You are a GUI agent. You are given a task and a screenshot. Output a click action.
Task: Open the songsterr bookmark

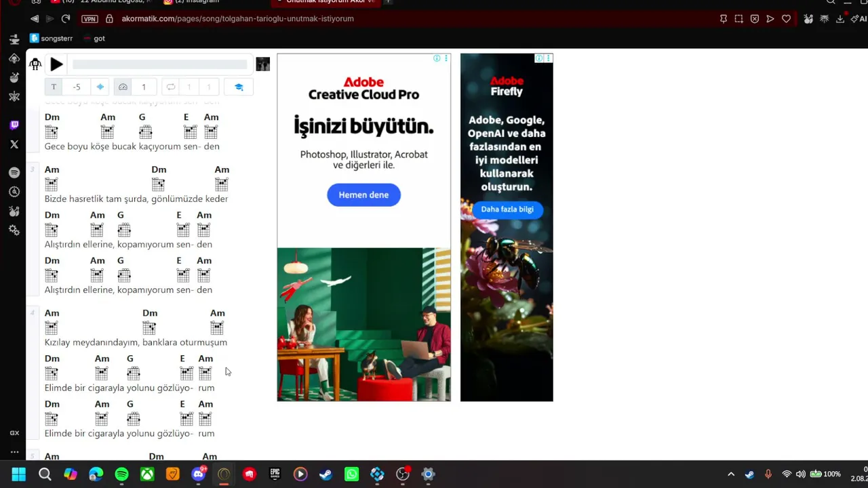tap(52, 39)
